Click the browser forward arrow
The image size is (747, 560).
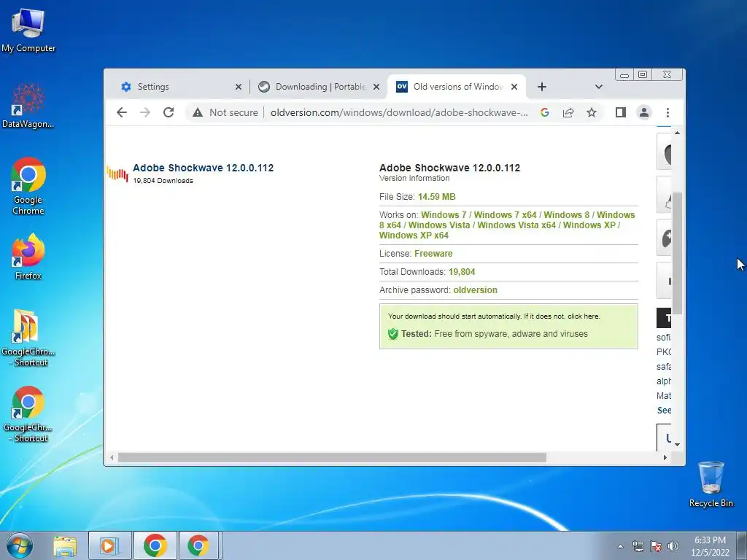click(145, 112)
